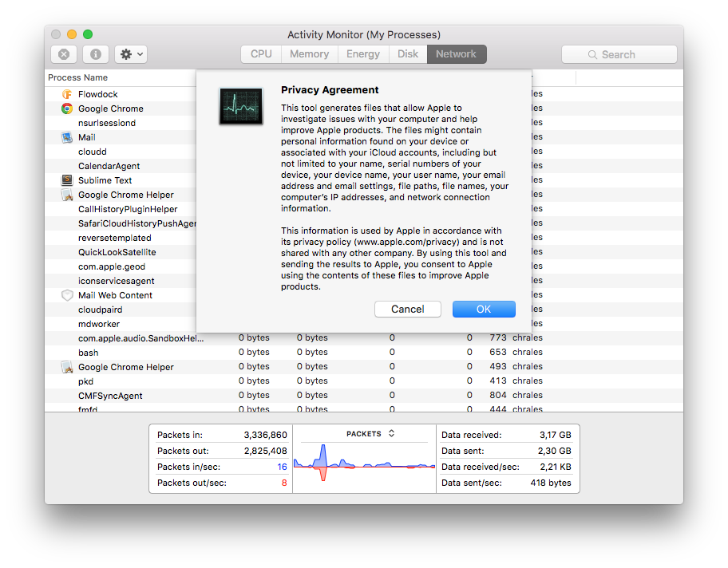Select the bash process row

coord(89,353)
